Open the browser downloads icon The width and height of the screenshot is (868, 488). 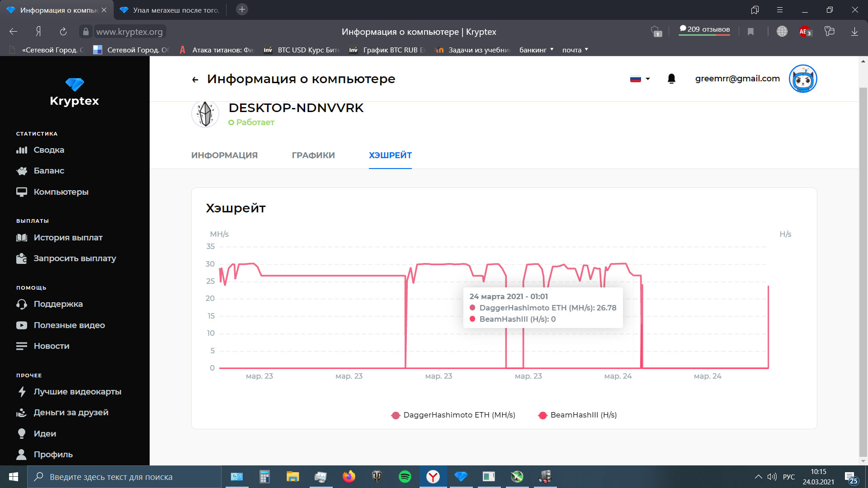coord(854,32)
